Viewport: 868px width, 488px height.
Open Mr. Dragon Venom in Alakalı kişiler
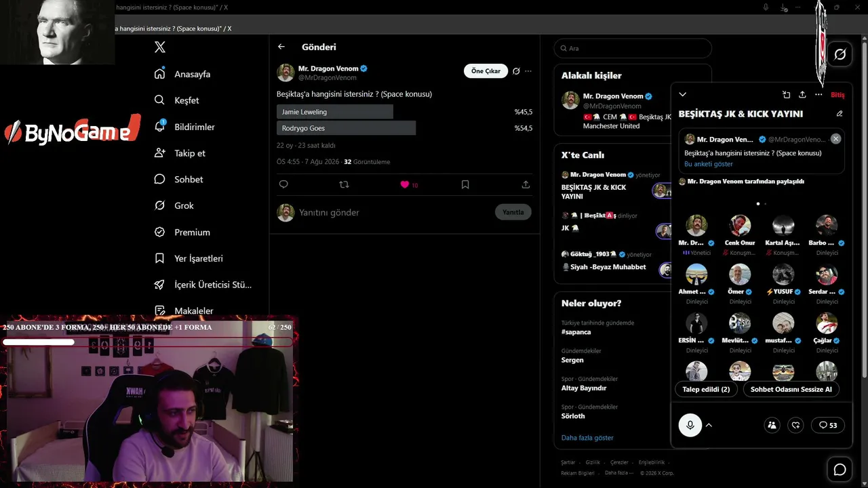[612, 96]
